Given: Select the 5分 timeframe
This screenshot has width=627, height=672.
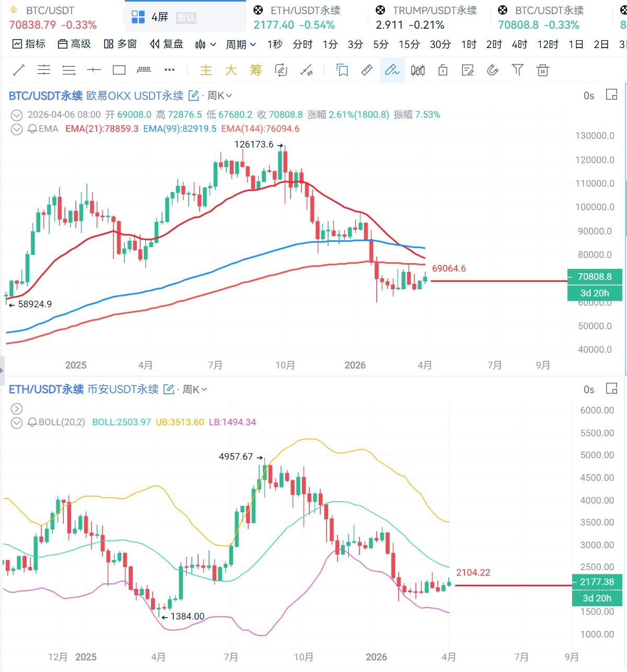Looking at the screenshot, I should tap(381, 44).
